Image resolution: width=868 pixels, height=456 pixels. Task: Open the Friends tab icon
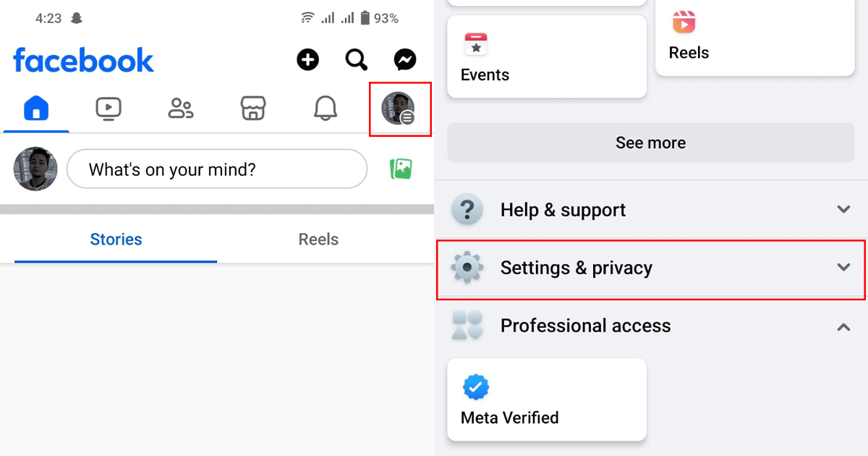[x=181, y=109]
